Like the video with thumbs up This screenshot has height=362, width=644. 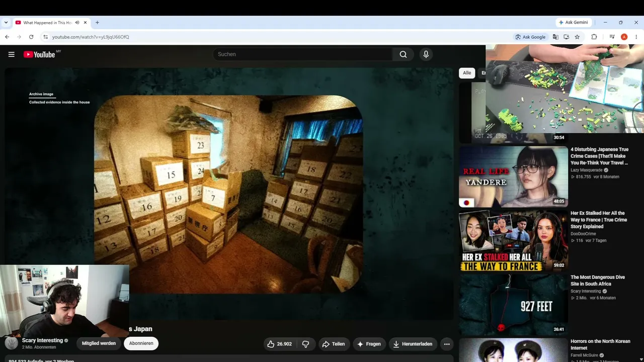point(279,344)
